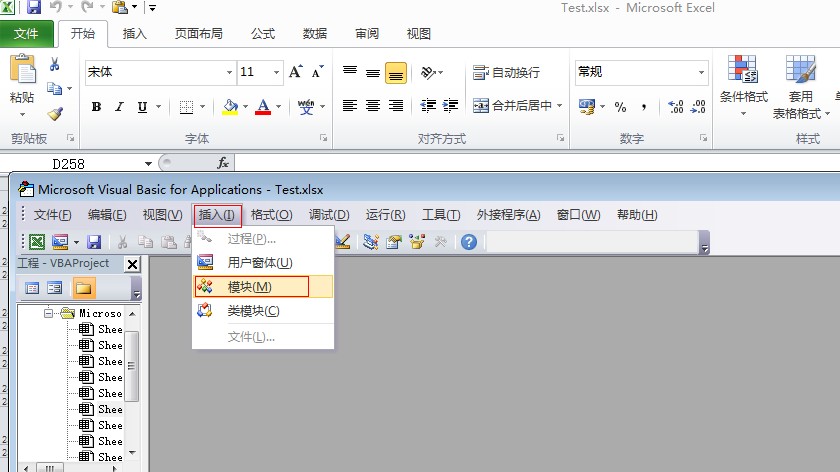Viewport: 840px width, 472px height.
Task: Align text left in the ribbon
Action: (x=350, y=106)
